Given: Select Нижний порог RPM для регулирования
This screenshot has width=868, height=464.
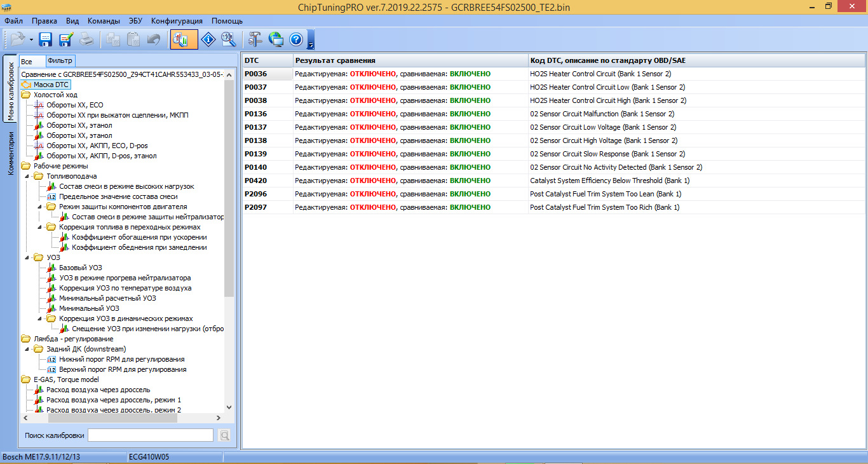Looking at the screenshot, I should 122,359.
